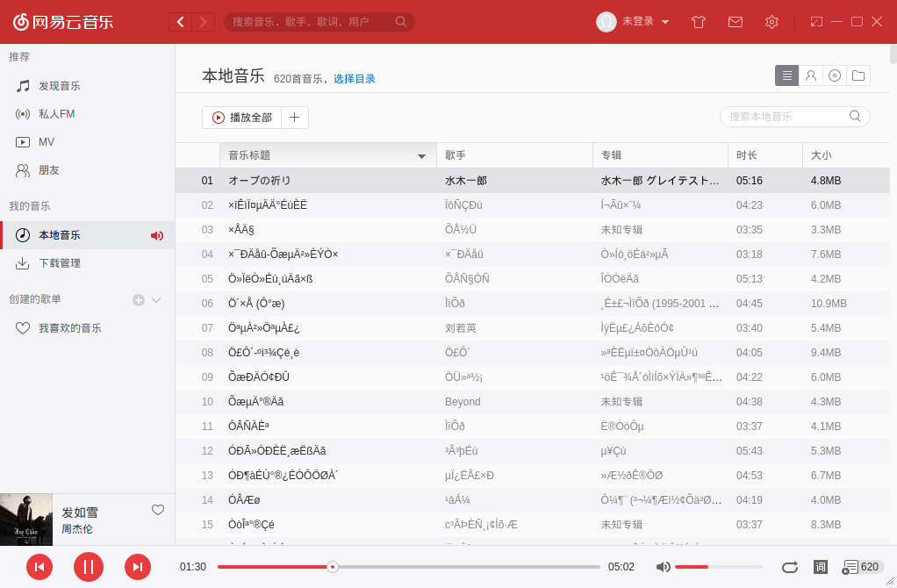Switch to album view with disc icon
This screenshot has height=588, width=897.
point(834,75)
